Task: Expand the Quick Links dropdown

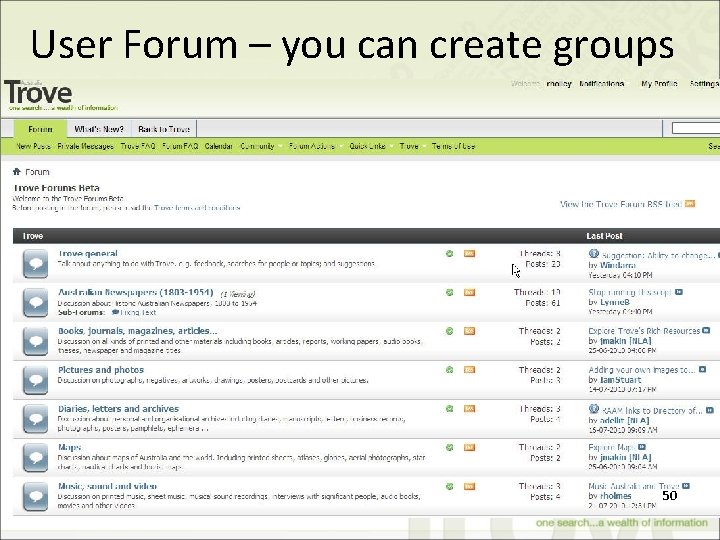Action: coord(371,146)
